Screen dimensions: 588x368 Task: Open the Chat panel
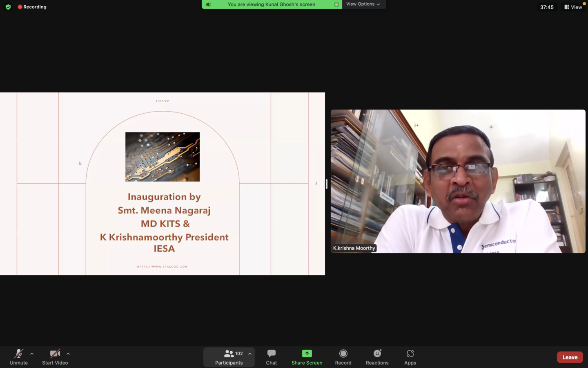pyautogui.click(x=271, y=357)
